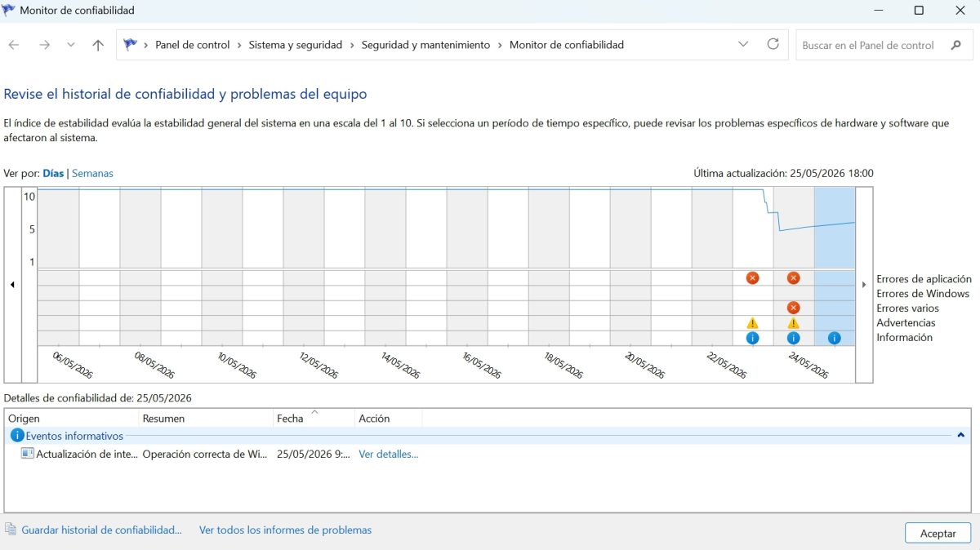Click the Errores varios row label
Screen dimensions: 980x550
click(x=907, y=308)
